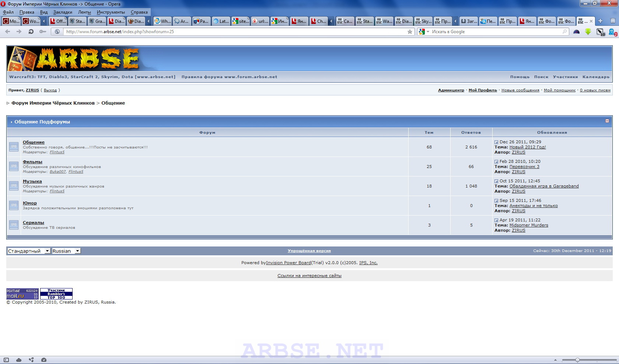Open a new tab with plus button
The height and width of the screenshot is (364, 619).
[x=600, y=21]
